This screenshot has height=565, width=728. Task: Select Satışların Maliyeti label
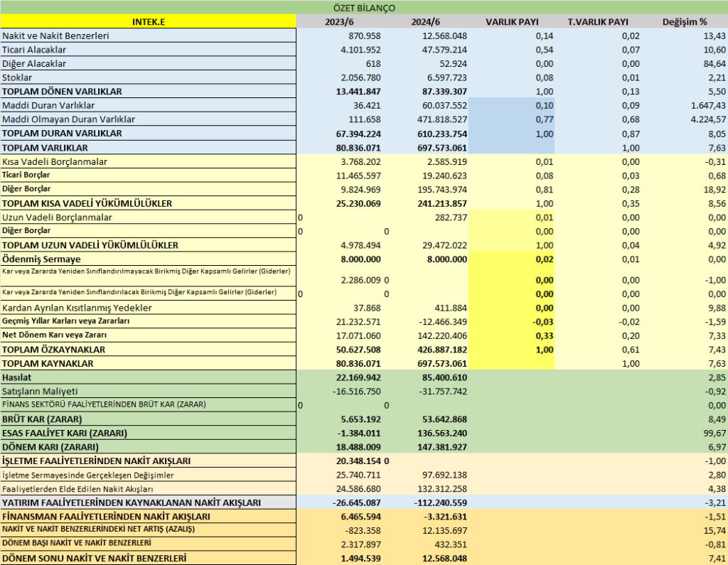[x=40, y=392]
